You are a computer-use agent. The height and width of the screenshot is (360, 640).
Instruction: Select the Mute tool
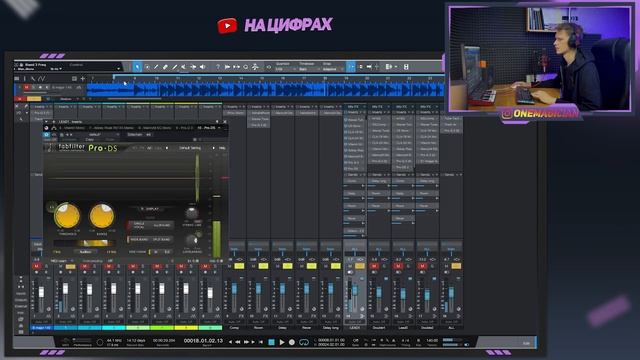pos(184,67)
